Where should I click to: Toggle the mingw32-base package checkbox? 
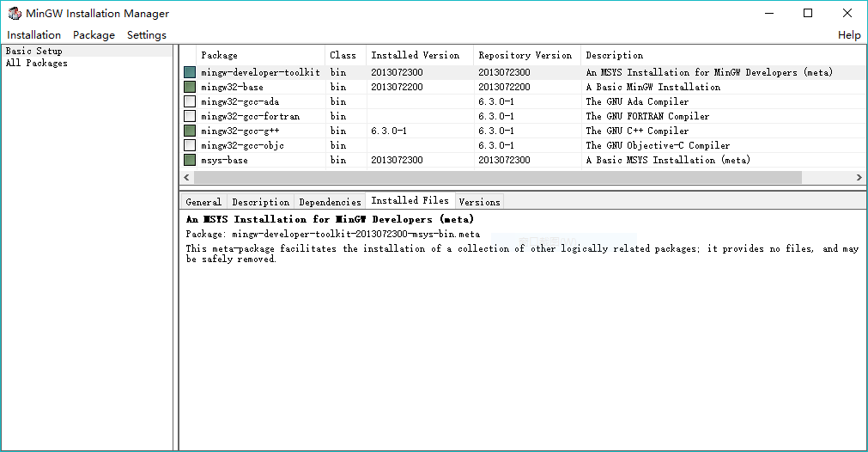190,87
